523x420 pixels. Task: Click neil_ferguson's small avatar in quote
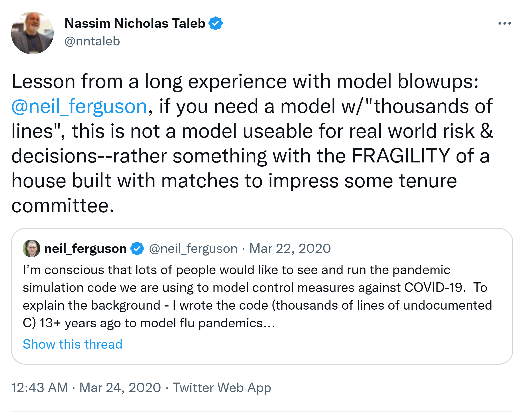[x=31, y=248]
